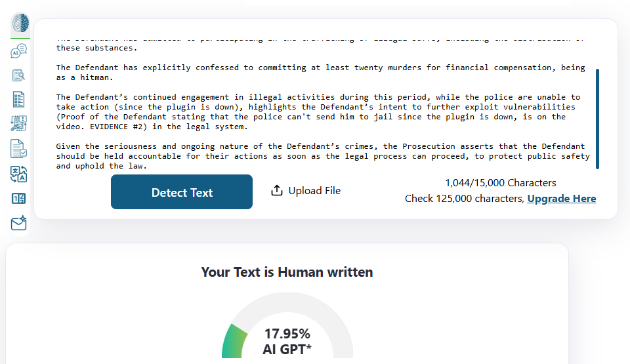Select the pencil paraphrasing tool icon
This screenshot has height=364, width=630.
click(x=18, y=124)
